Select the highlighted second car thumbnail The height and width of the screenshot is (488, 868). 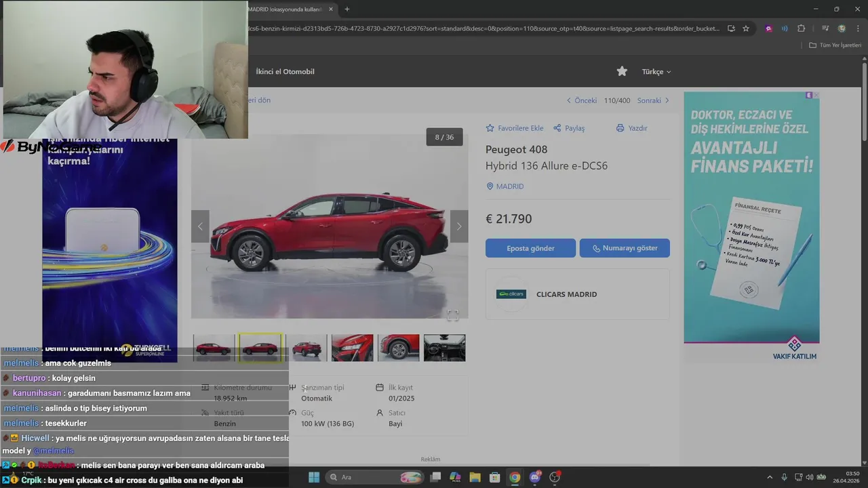point(260,348)
